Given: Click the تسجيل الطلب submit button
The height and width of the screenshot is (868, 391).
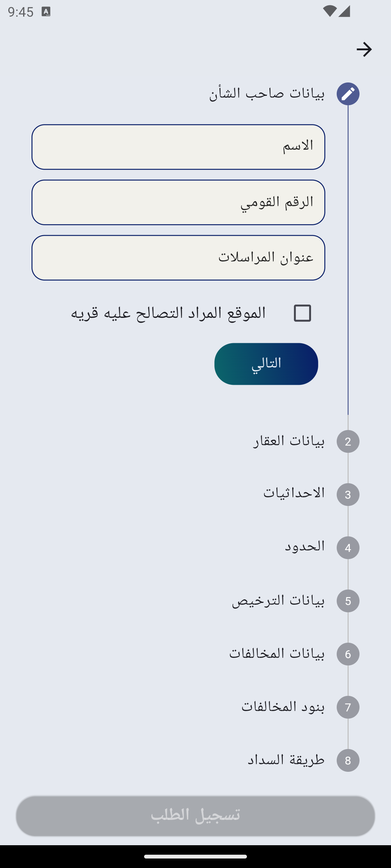Looking at the screenshot, I should (195, 816).
